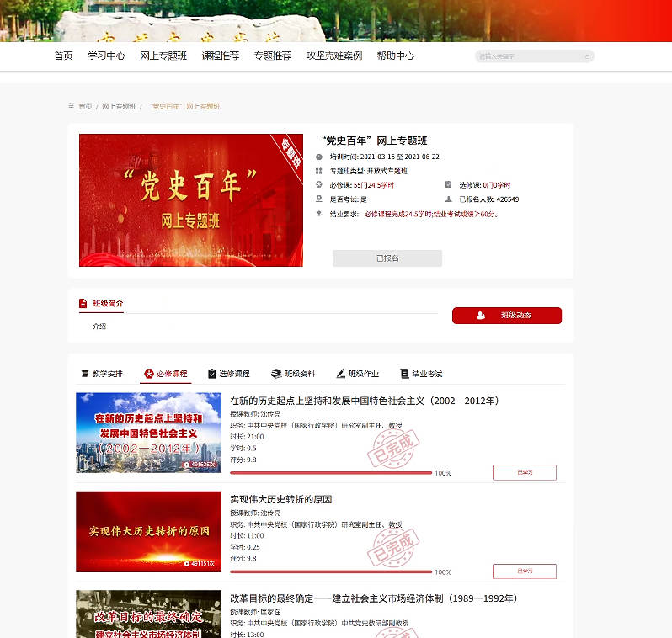The image size is (672, 638).
Task: Click the grid icon beside 专题班类型
Action: pos(319,171)
